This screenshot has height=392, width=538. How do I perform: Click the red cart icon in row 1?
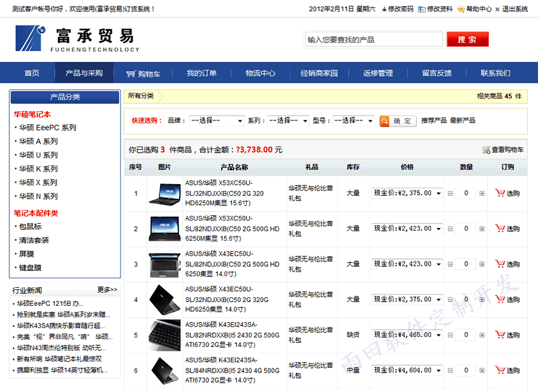pyautogui.click(x=500, y=193)
